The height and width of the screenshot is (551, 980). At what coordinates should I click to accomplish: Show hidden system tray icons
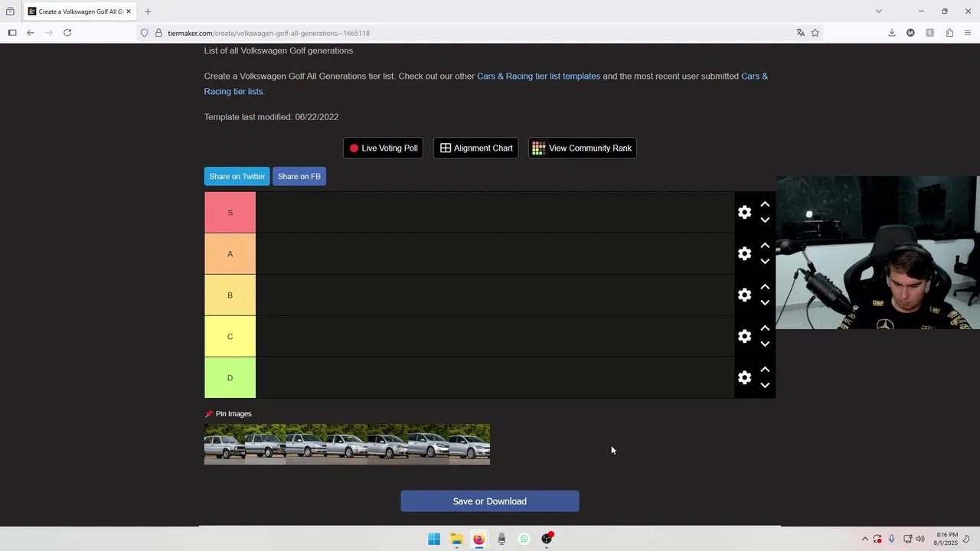[865, 539]
